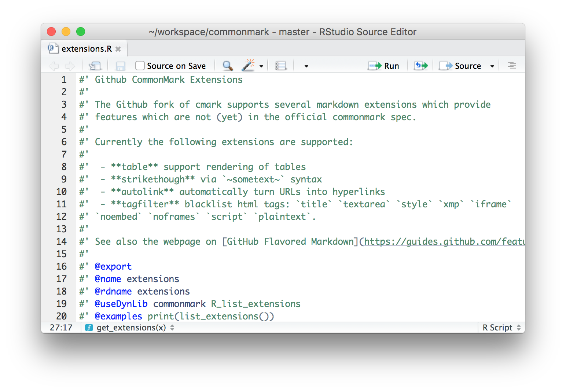This screenshot has width=566, height=392.
Task: Click the forward navigation arrow
Action: pyautogui.click(x=70, y=66)
